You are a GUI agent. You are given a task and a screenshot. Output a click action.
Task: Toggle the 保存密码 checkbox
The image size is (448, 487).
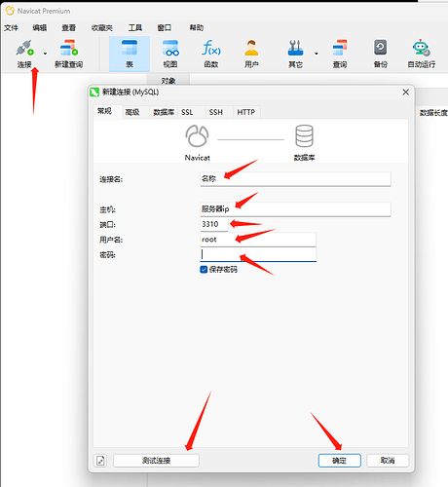point(204,270)
